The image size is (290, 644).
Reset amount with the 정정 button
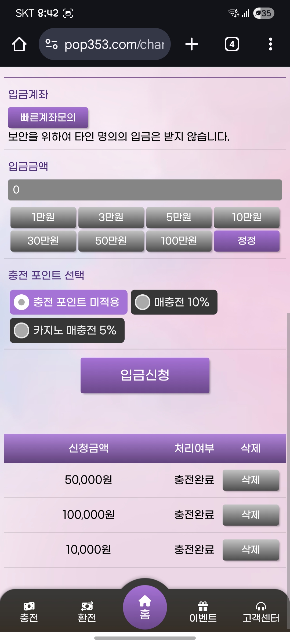click(x=247, y=241)
